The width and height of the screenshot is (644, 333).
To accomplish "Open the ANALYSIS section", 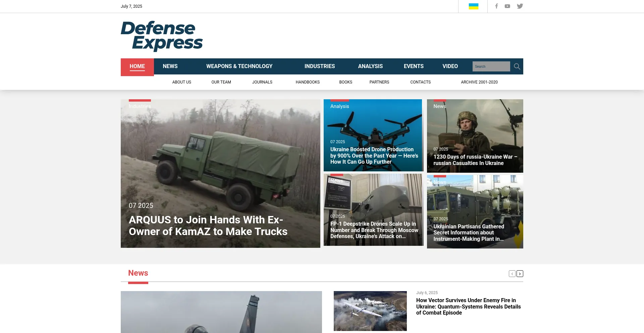I will (370, 66).
